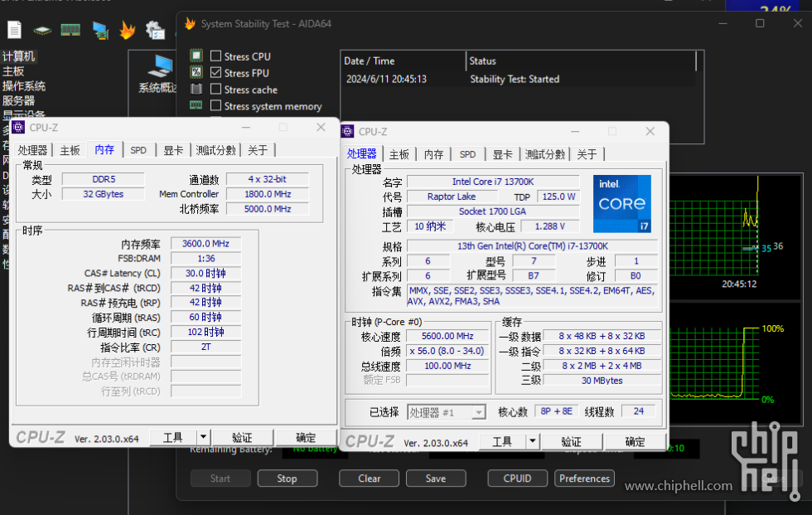The image size is (812, 515).
Task: Open the 工具 dropdown arrow in processor CPU-Z window
Action: coord(532,441)
